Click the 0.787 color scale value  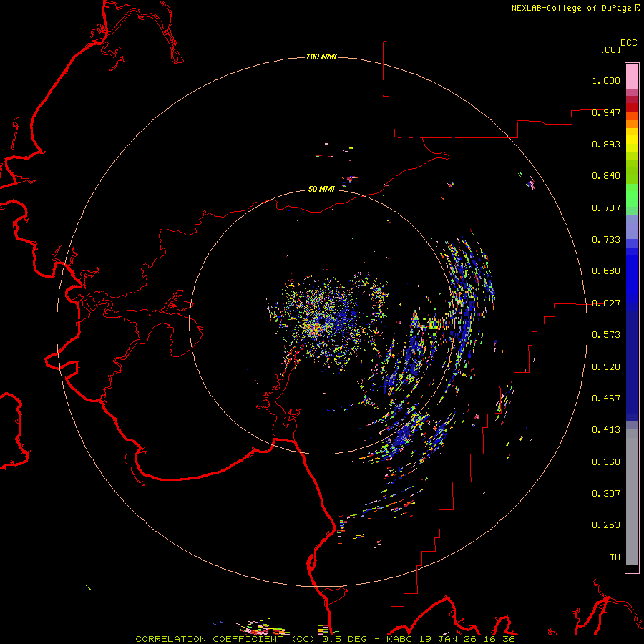[606, 208]
